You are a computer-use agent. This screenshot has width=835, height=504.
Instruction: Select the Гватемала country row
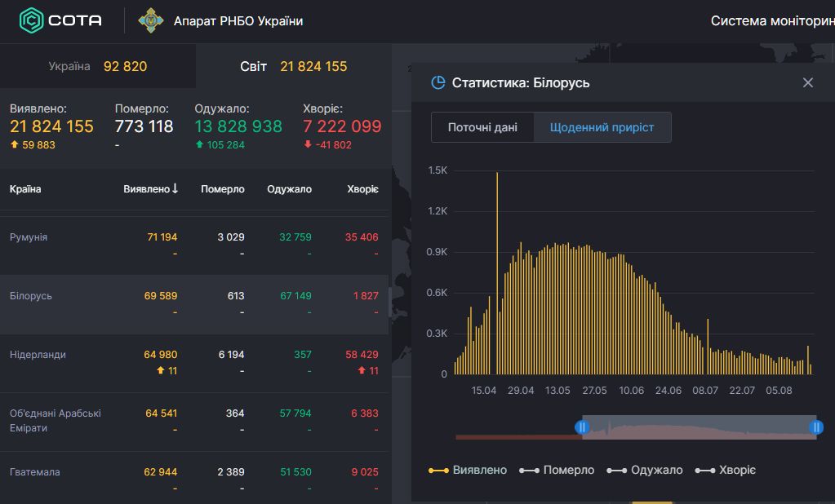35,472
